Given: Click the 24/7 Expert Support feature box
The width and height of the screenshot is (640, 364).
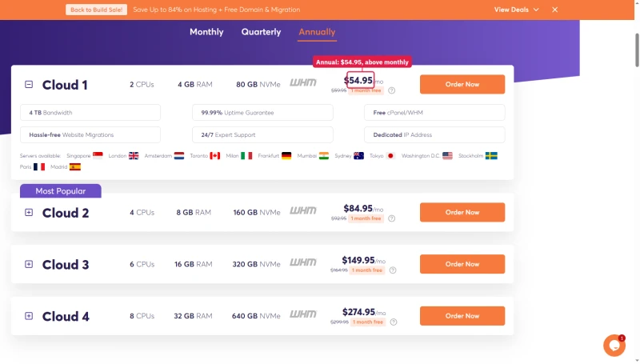Looking at the screenshot, I should 262,134.
